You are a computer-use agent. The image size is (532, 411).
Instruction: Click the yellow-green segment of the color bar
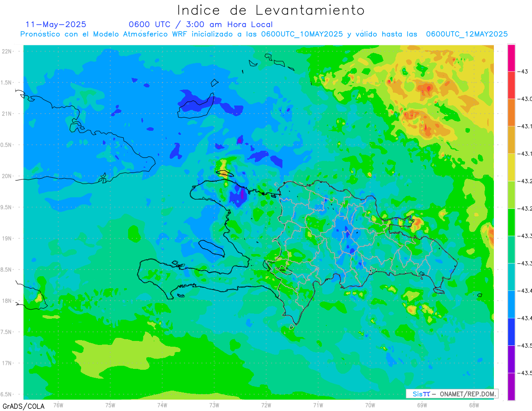pyautogui.click(x=511, y=195)
